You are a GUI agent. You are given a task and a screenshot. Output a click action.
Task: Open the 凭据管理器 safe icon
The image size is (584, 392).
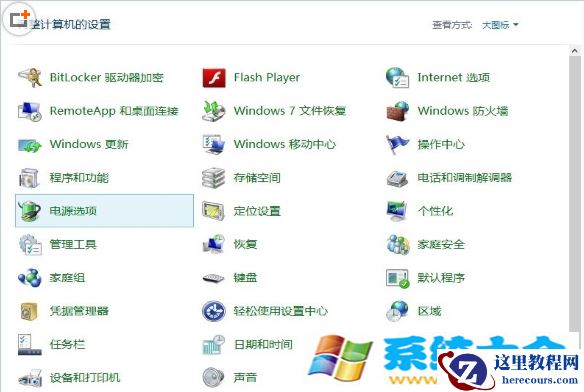(30, 311)
